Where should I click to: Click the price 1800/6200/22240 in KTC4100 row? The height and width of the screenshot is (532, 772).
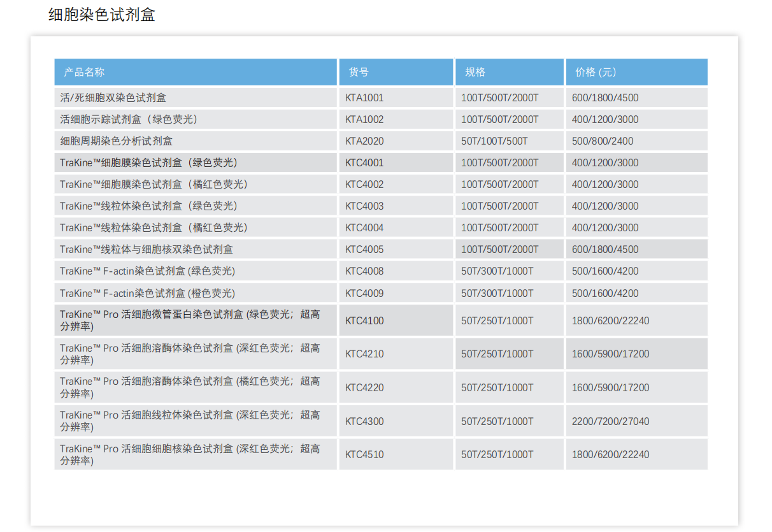click(610, 321)
